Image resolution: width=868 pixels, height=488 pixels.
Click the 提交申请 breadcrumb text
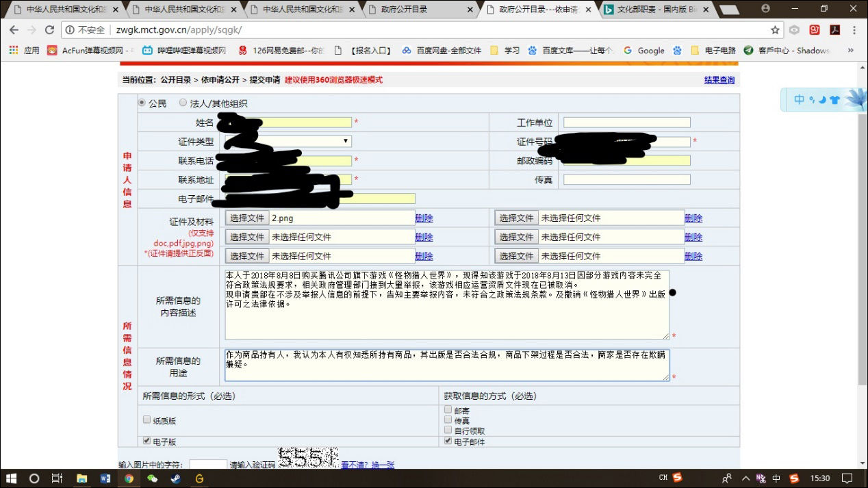264,80
